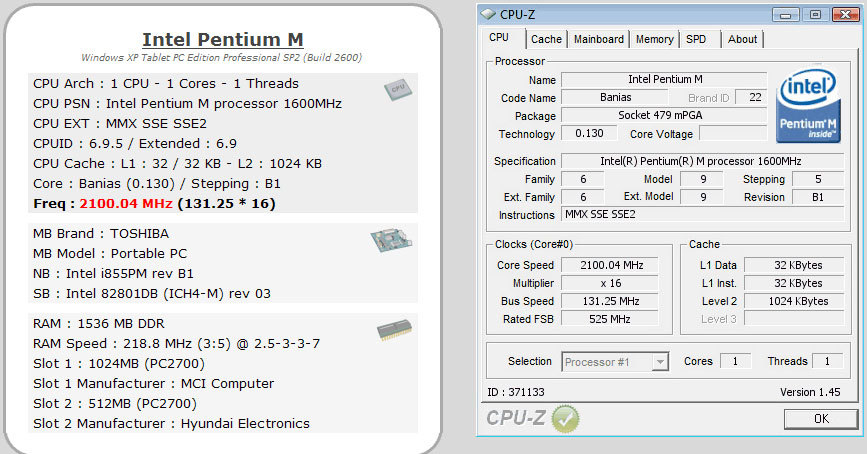Click the Package field Socket 479 mPGA
The height and width of the screenshot is (454, 867).
click(664, 115)
